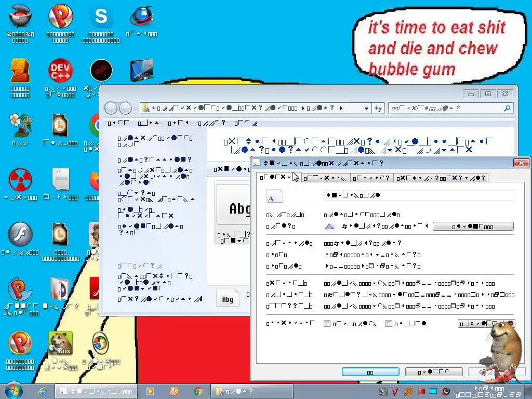
Task: Click the topmost link in Explorer left pane
Action: click(x=155, y=141)
